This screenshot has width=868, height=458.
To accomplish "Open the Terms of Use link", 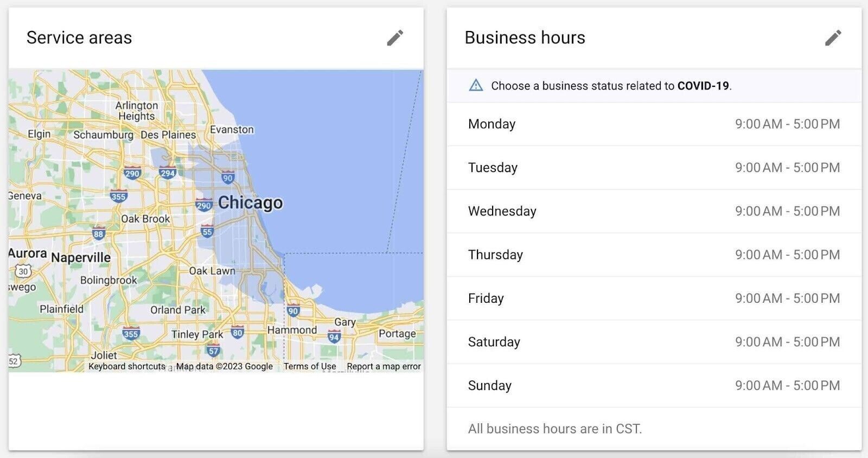I will (309, 366).
